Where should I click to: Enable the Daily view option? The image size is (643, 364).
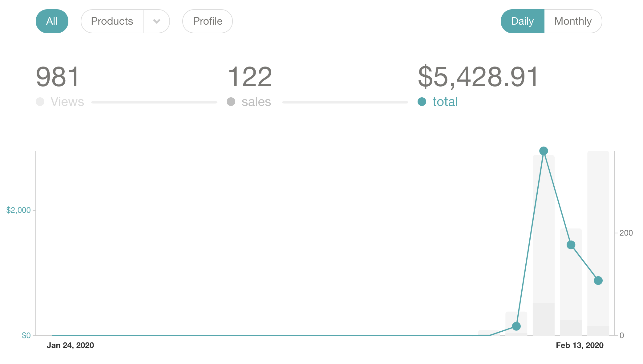click(522, 21)
